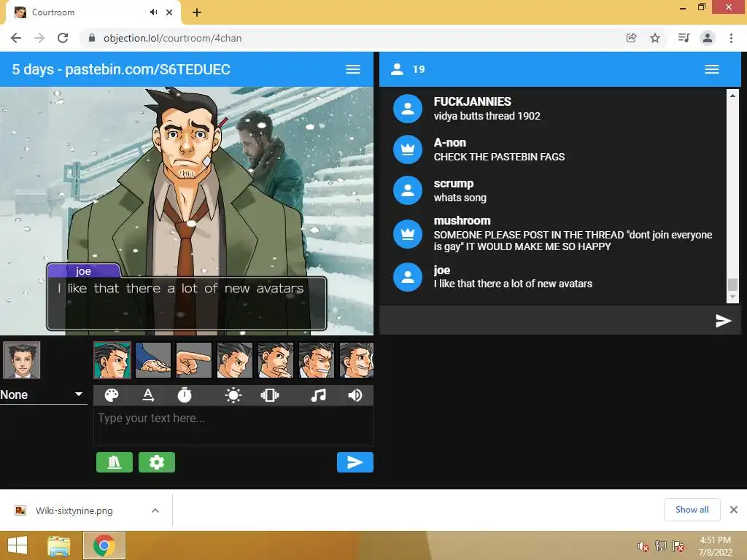
Task: Expand the Wiki-sixtynine.png download options
Action: tap(155, 510)
